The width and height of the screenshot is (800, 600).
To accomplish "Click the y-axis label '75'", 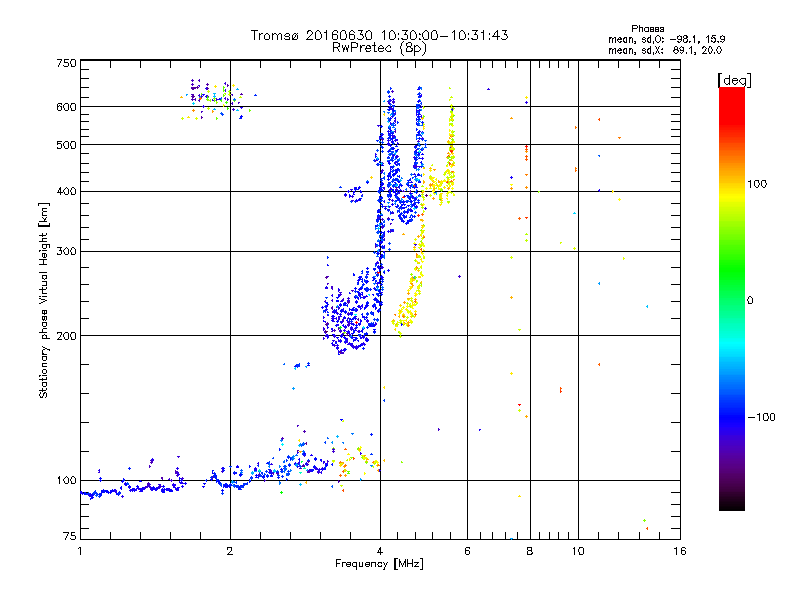I will pos(70,536).
